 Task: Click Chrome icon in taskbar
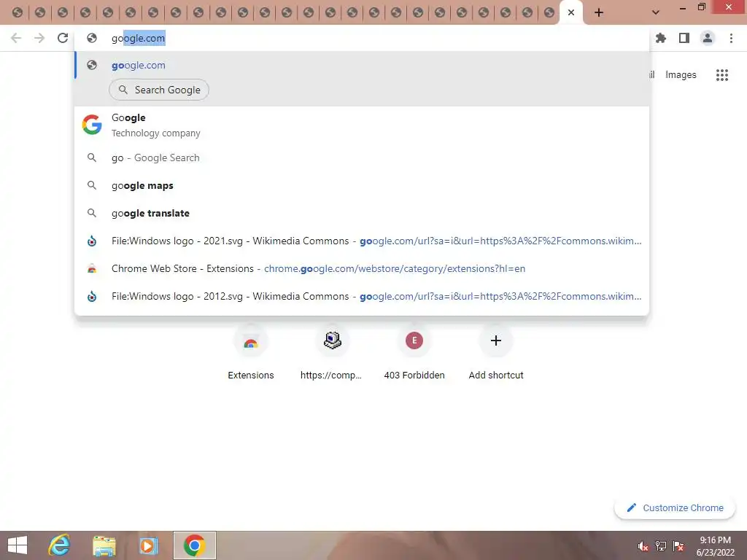tap(194, 545)
